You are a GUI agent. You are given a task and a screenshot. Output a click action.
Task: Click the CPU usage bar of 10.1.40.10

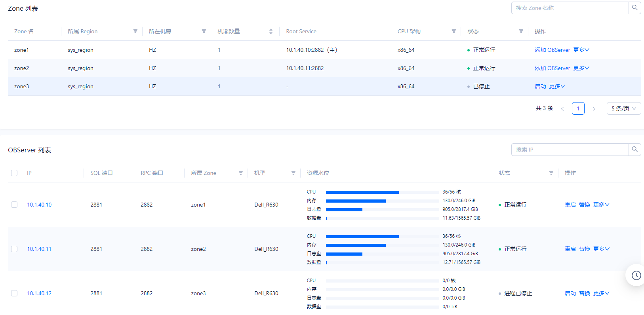pos(382,192)
